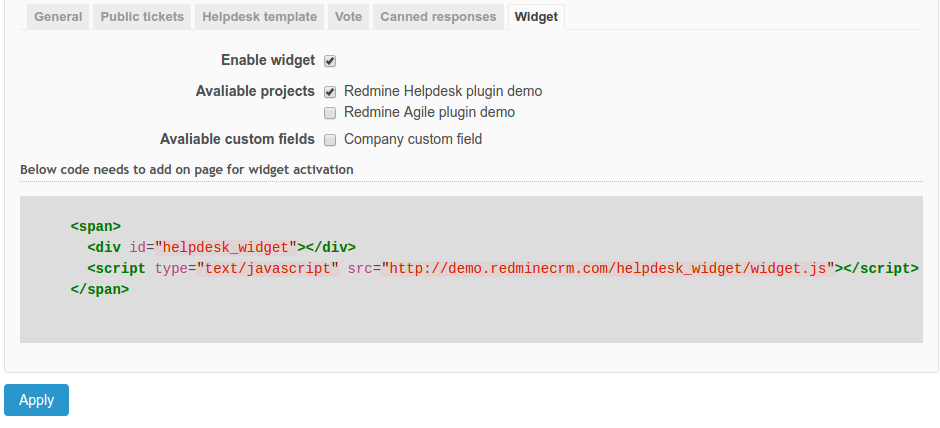Click the Avaliable custom fields label
940x428 pixels.
point(237,139)
